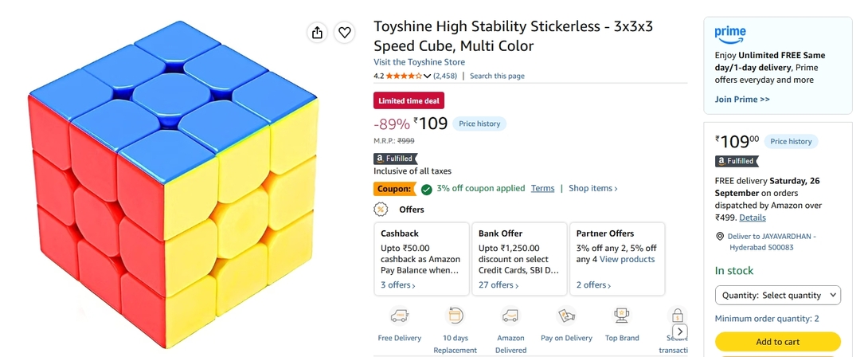Click the 10 days Replacement icon
This screenshot has height=357, width=868.
pos(455,316)
